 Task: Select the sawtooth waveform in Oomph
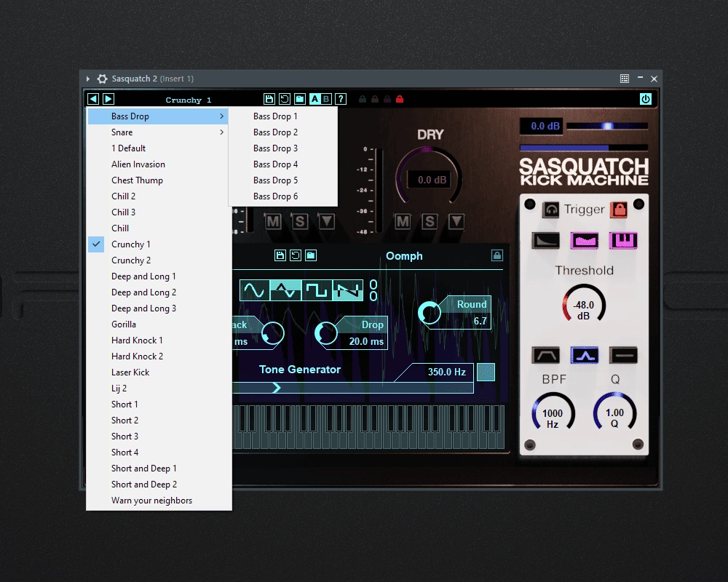348,290
